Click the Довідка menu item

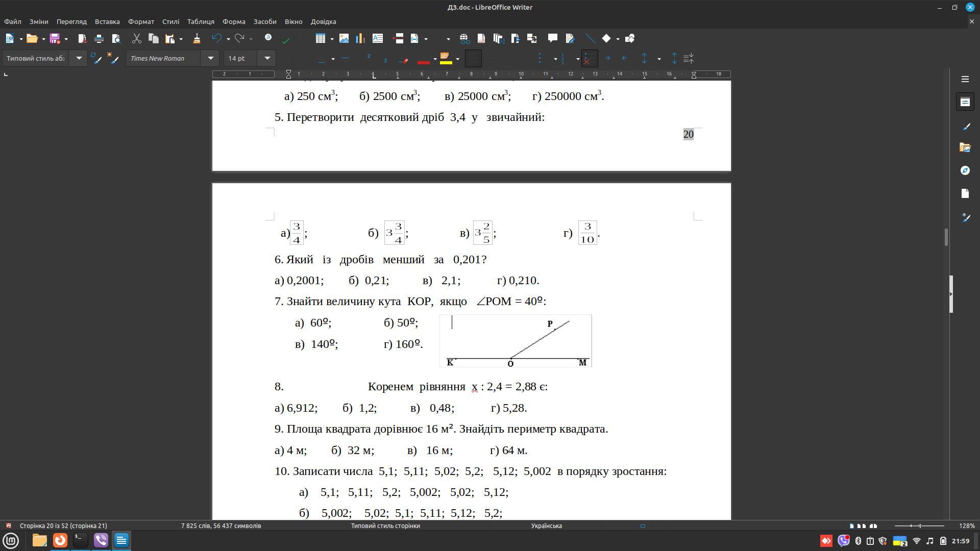tap(324, 21)
